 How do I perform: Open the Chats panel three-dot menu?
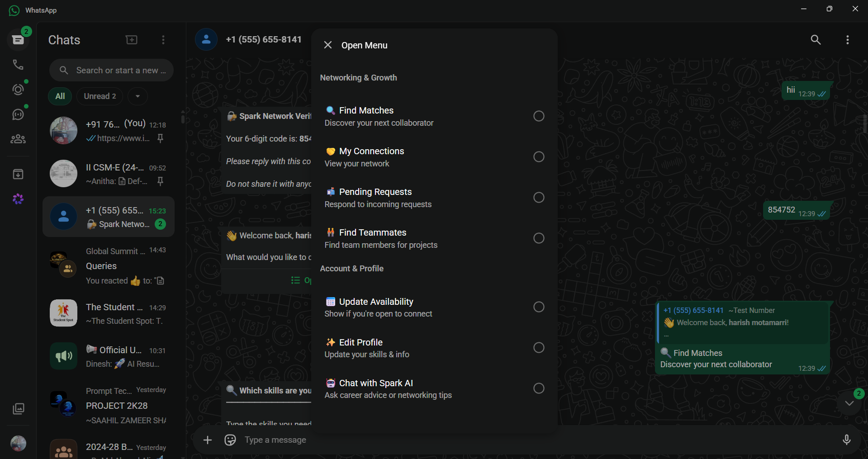click(x=163, y=40)
